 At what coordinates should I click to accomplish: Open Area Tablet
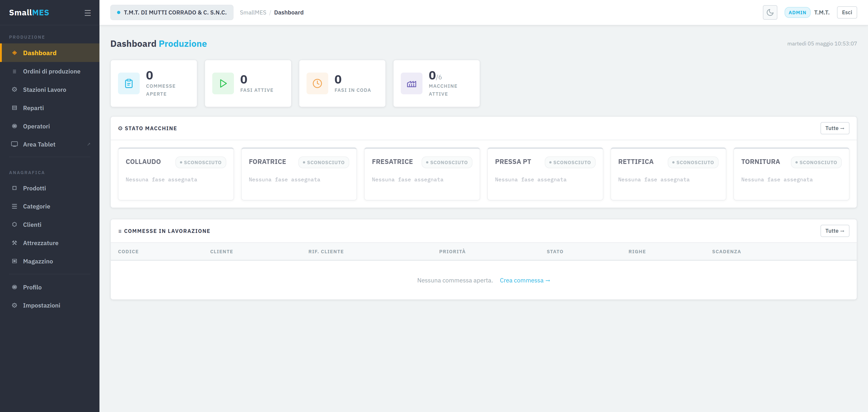[50, 144]
